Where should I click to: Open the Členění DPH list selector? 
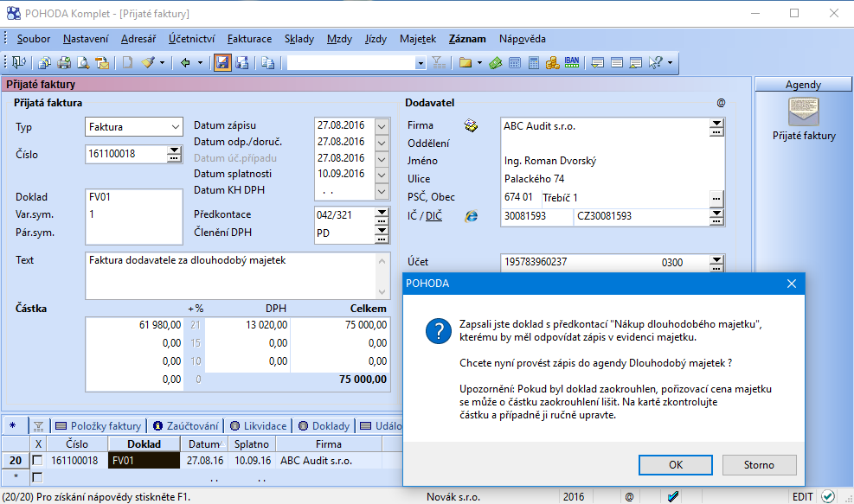pos(382,233)
